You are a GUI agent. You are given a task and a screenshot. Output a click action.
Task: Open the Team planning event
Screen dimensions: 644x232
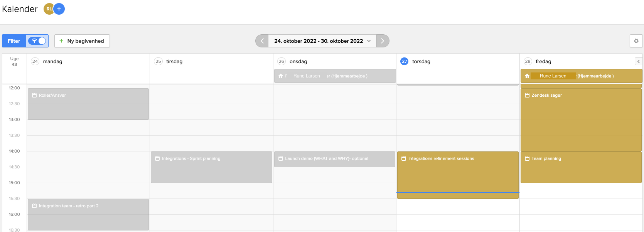pos(581,167)
